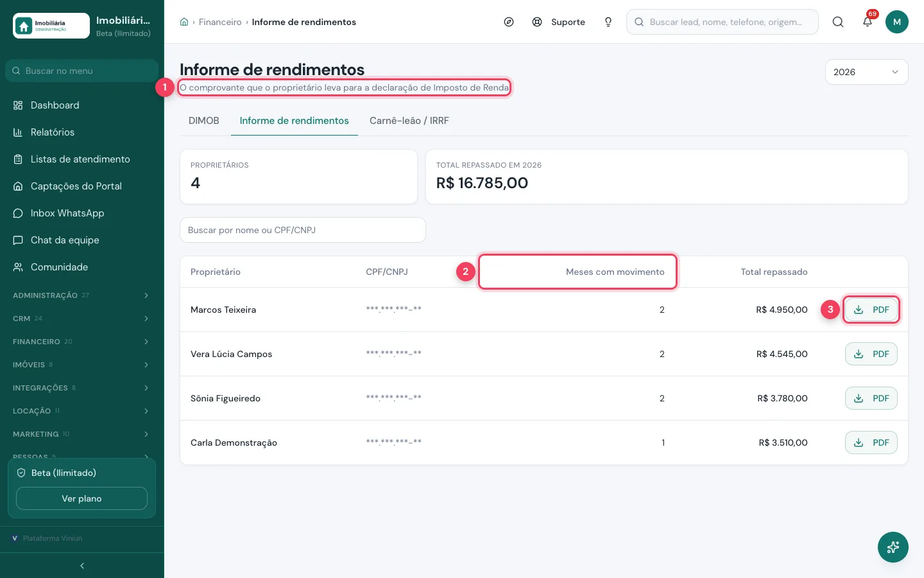Open the AI assistant sparkle button
Screen dimensions: 924x578
point(893,547)
